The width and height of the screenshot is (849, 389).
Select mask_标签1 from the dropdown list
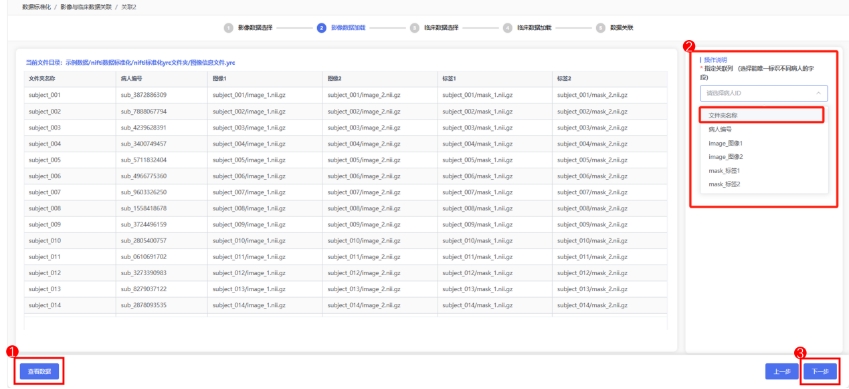click(763, 171)
